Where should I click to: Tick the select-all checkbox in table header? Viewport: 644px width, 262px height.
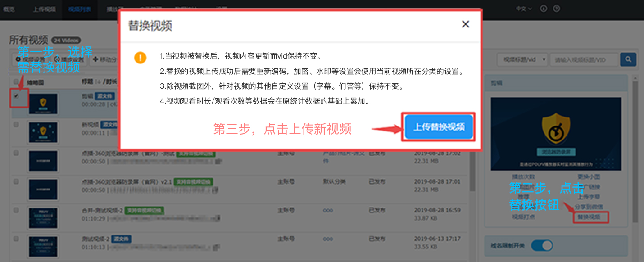click(x=17, y=81)
